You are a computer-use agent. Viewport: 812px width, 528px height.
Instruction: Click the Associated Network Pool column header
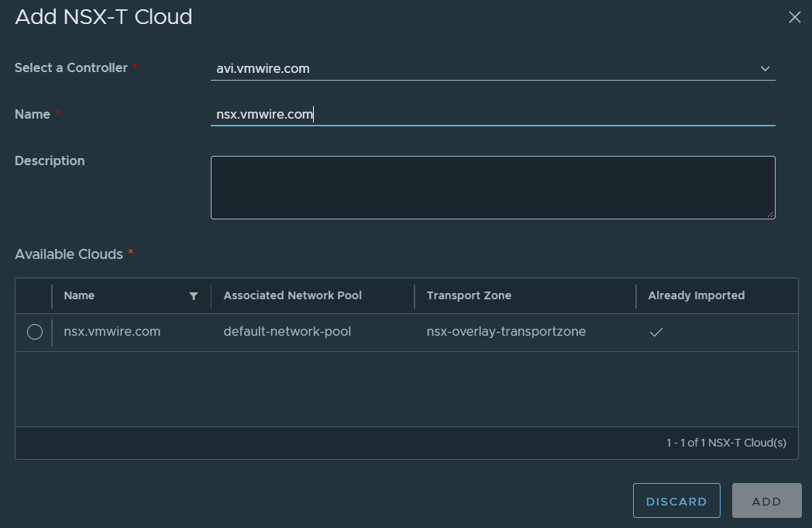tap(292, 295)
